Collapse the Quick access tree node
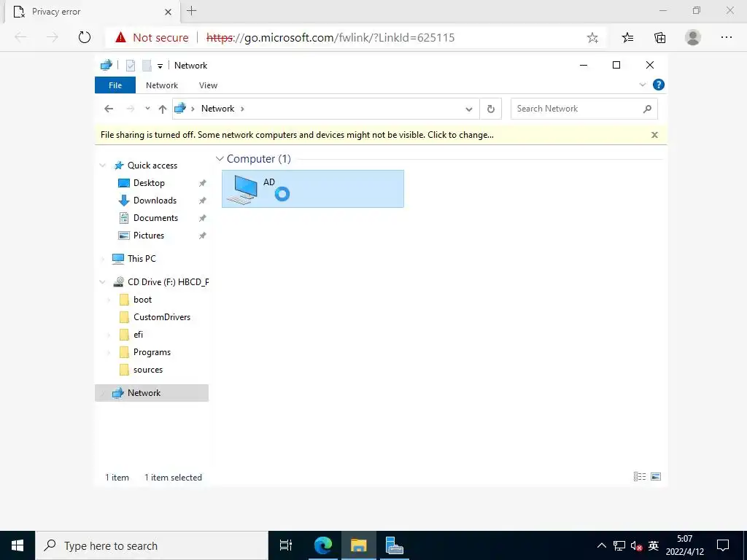 (x=102, y=166)
